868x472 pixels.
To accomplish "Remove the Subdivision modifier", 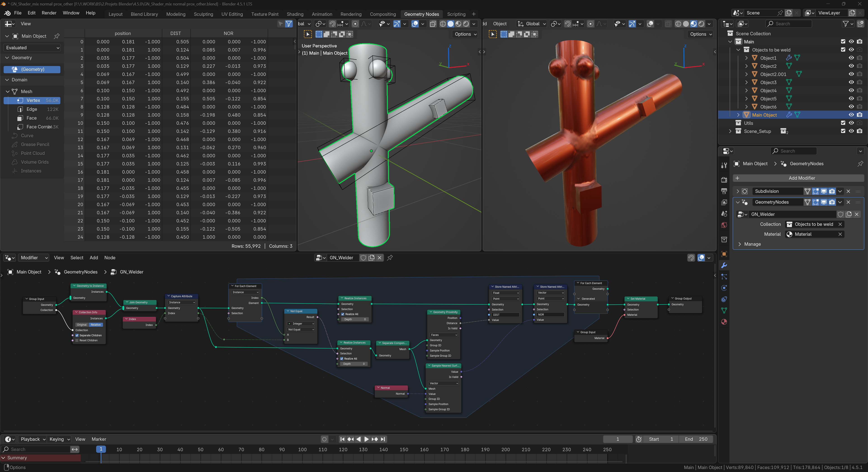I will (x=848, y=191).
